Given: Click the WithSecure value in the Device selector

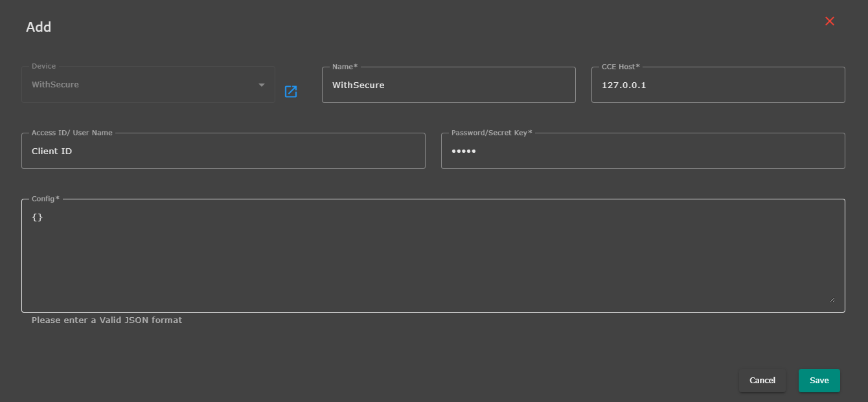Looking at the screenshot, I should [x=56, y=85].
